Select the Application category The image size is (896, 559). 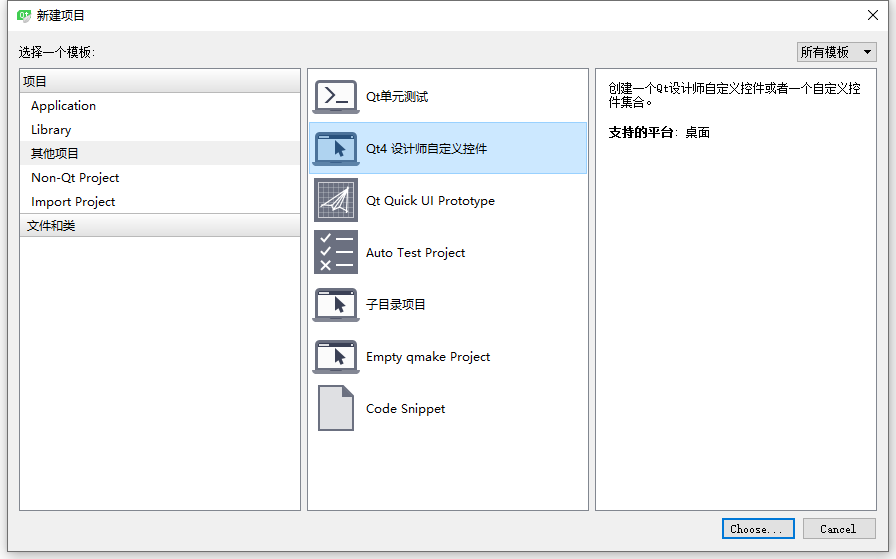pyautogui.click(x=160, y=106)
